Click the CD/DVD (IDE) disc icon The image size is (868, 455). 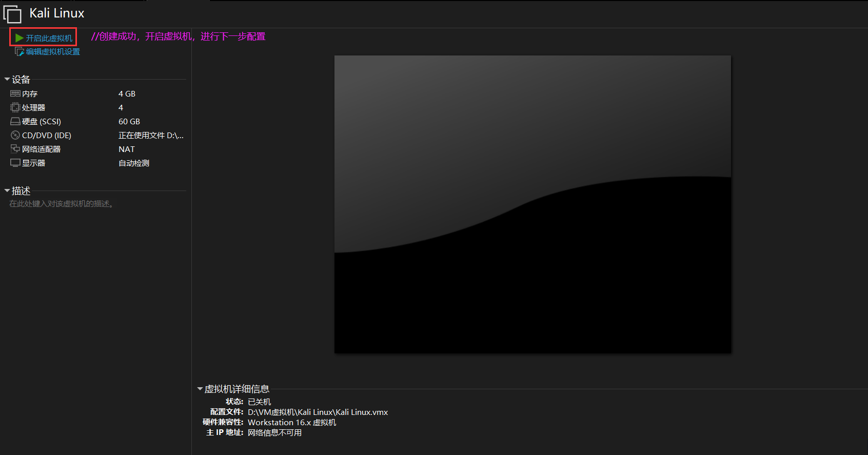point(15,135)
